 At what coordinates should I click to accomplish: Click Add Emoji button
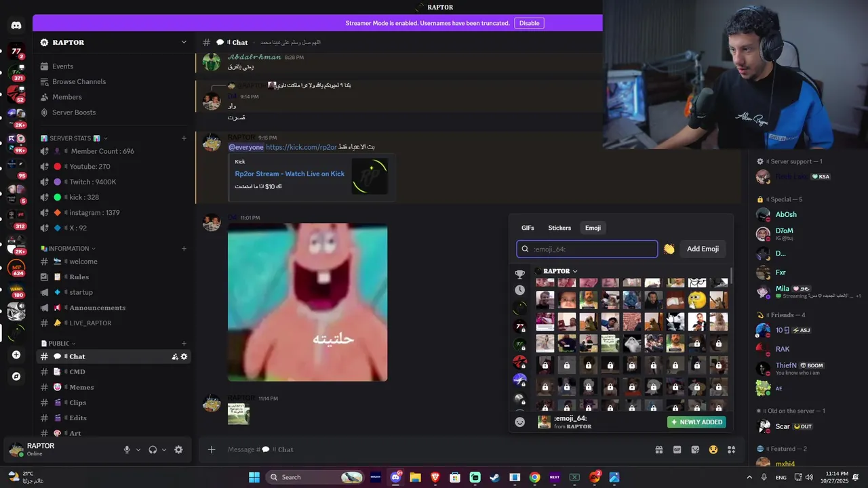(x=703, y=249)
